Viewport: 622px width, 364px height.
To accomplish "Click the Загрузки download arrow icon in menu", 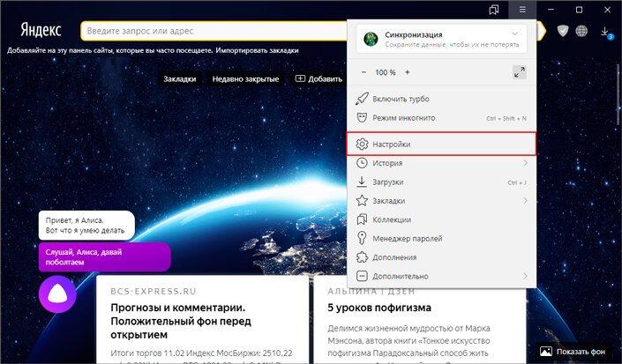I will click(362, 182).
